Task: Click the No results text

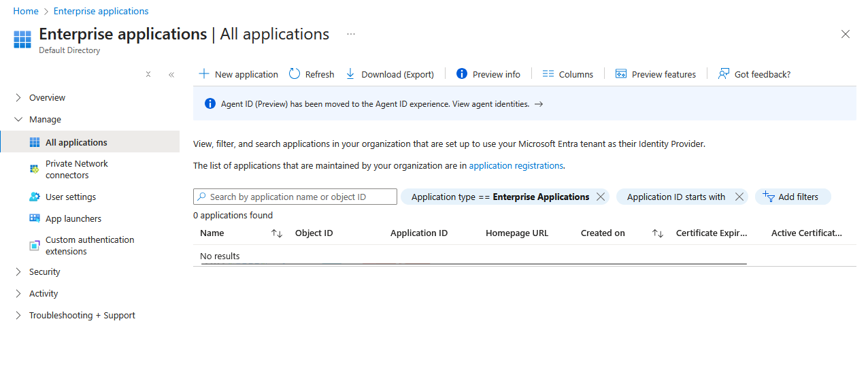Action: pyautogui.click(x=220, y=256)
